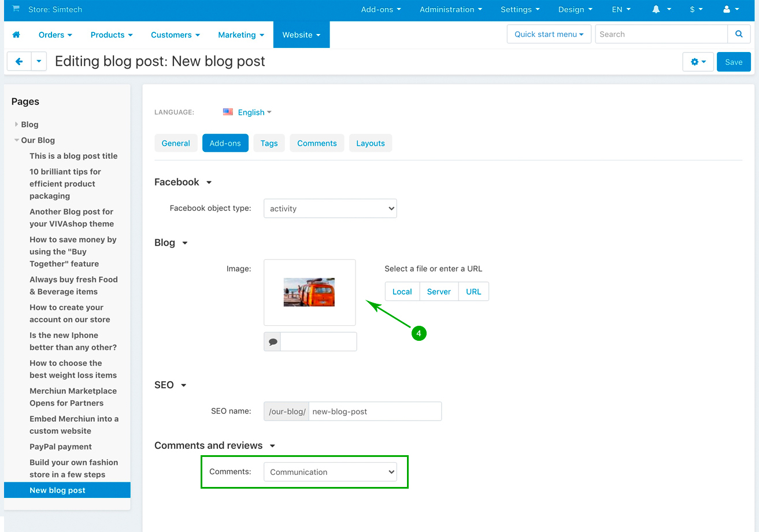
Task: Open the notifications bell menu
Action: [661, 10]
